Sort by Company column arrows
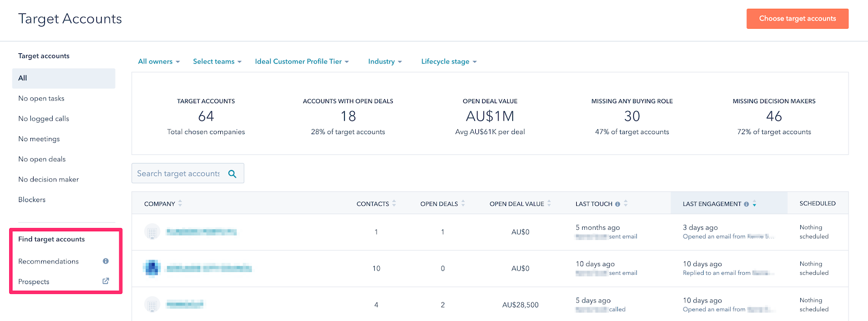The image size is (868, 321). [180, 204]
